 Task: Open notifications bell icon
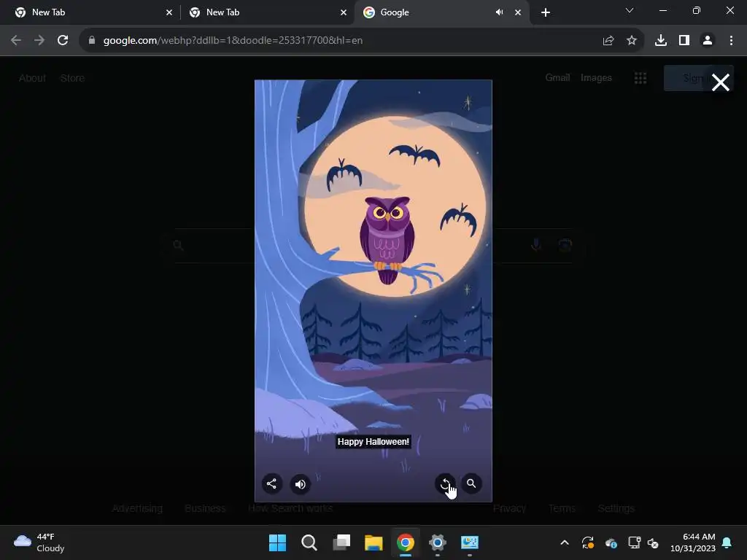coord(727,542)
